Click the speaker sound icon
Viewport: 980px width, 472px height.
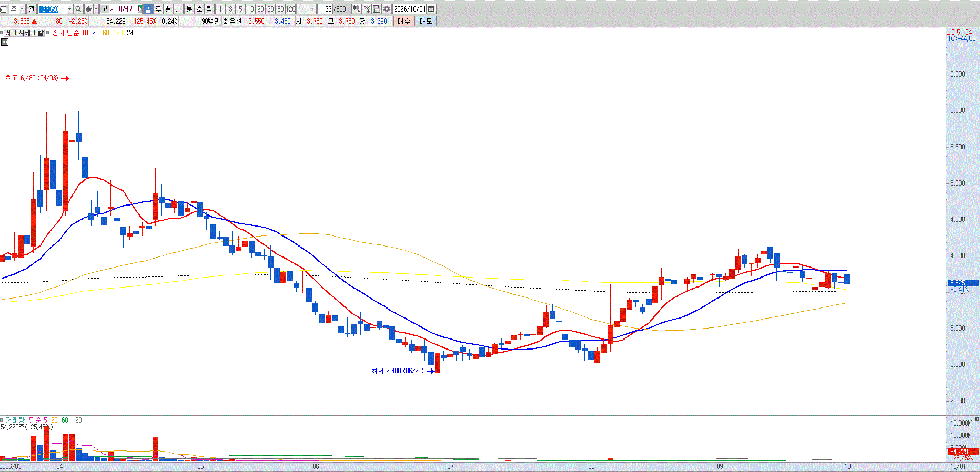[x=88, y=9]
